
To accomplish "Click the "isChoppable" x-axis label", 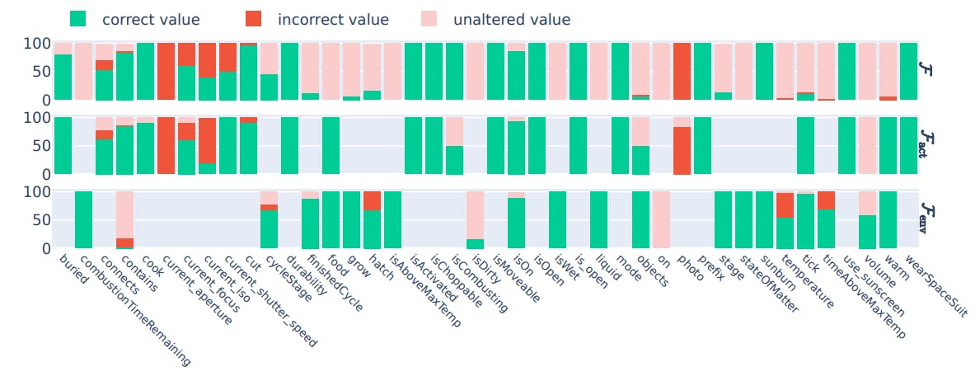I will (459, 282).
